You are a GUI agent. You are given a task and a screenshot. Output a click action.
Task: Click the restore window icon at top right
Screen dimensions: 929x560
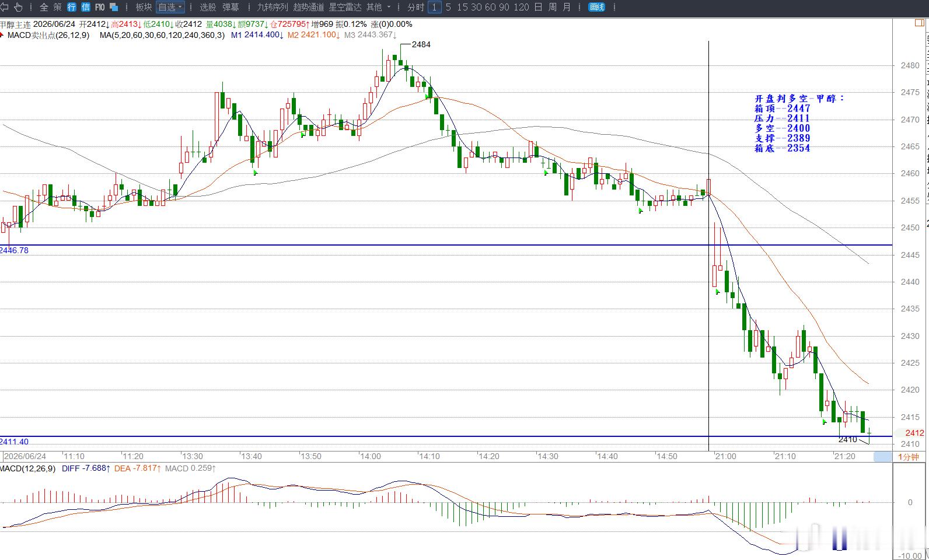pos(919,23)
